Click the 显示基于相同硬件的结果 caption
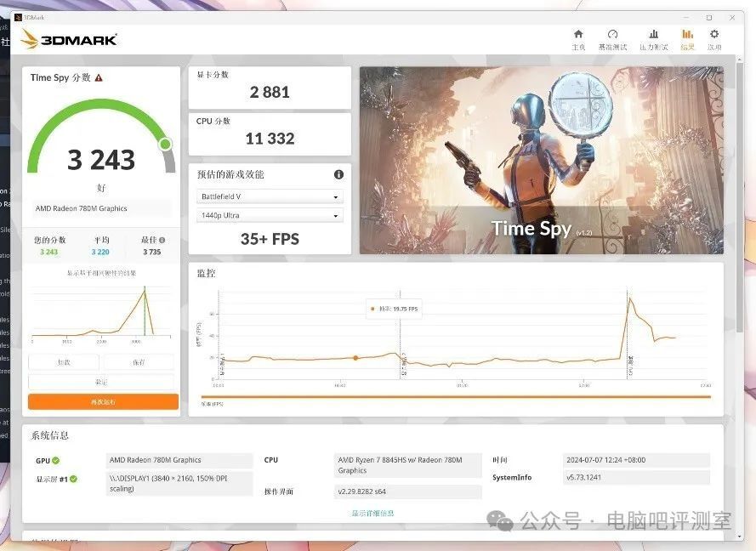The image size is (756, 551). pyautogui.click(x=101, y=273)
